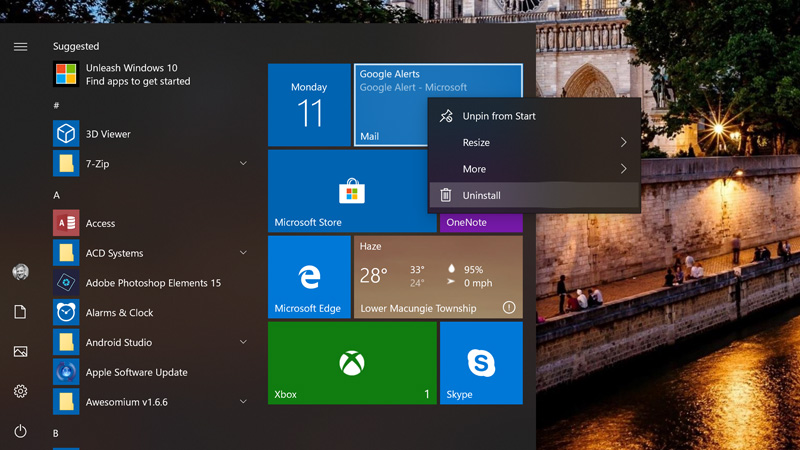Open the hamburger menu at top left

pyautogui.click(x=20, y=46)
